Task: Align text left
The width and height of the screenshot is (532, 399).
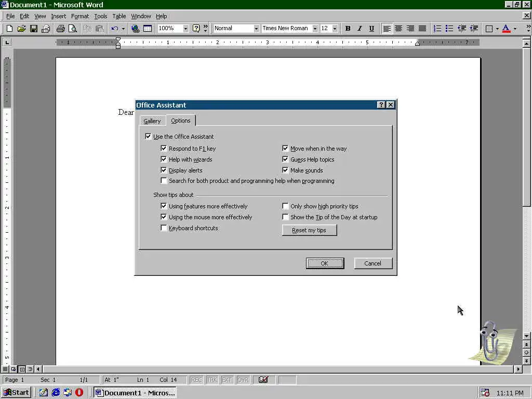Action: tap(387, 29)
